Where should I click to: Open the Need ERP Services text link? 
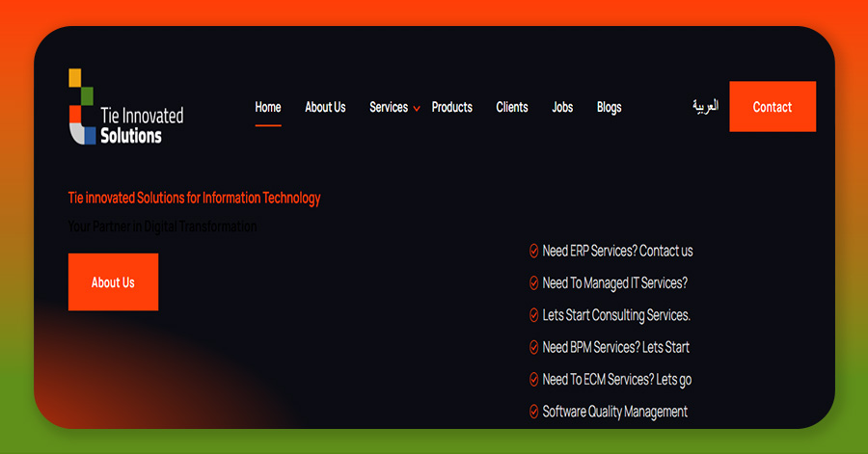point(617,252)
